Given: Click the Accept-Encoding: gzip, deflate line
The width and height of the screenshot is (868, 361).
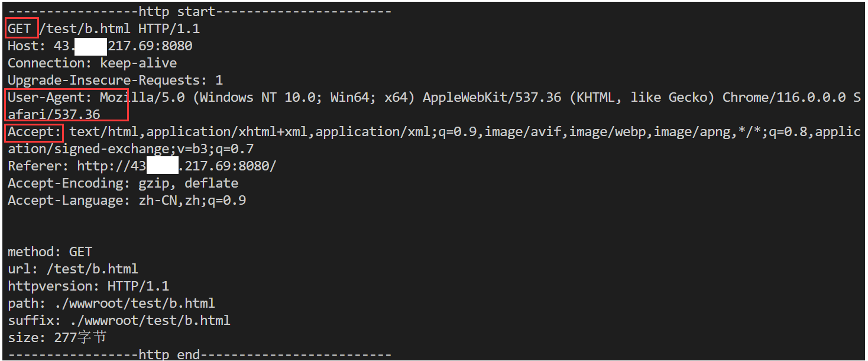Looking at the screenshot, I should [x=122, y=183].
